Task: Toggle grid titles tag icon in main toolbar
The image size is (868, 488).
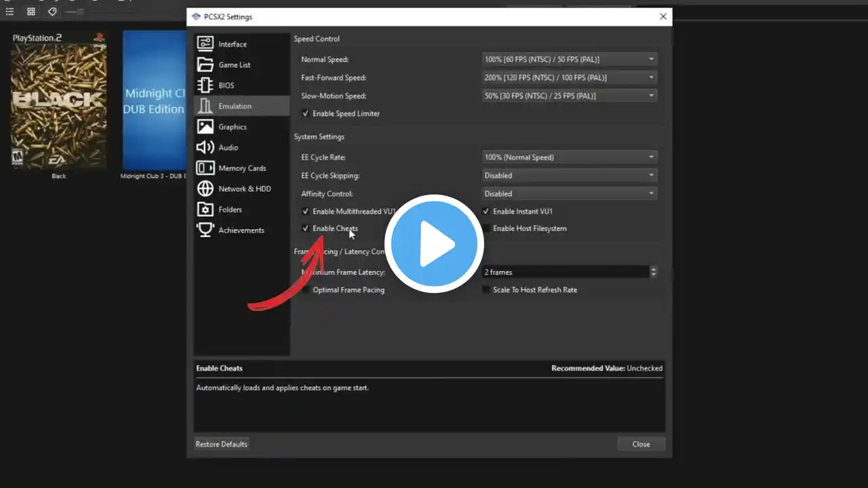Action: coord(52,12)
